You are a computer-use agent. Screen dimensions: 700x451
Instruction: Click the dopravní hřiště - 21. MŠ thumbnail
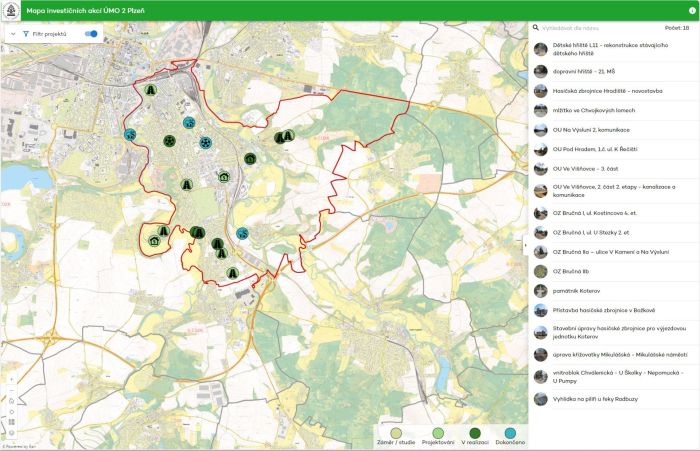540,71
